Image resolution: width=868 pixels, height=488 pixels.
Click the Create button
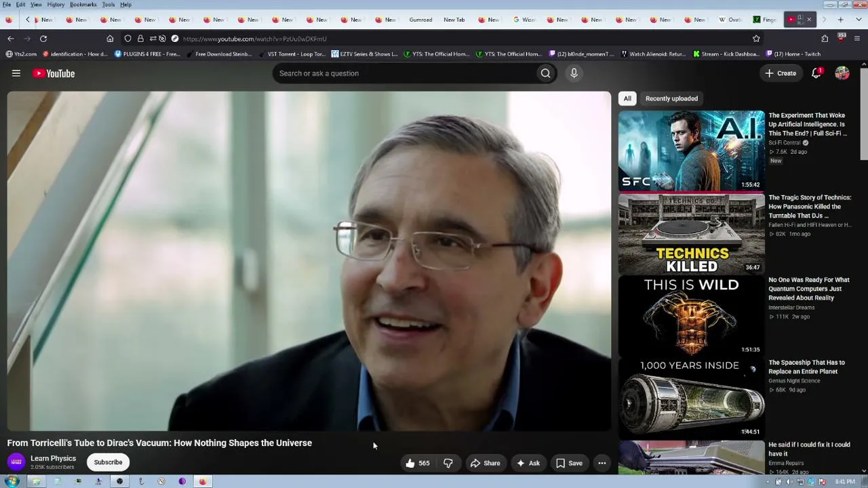click(x=781, y=73)
